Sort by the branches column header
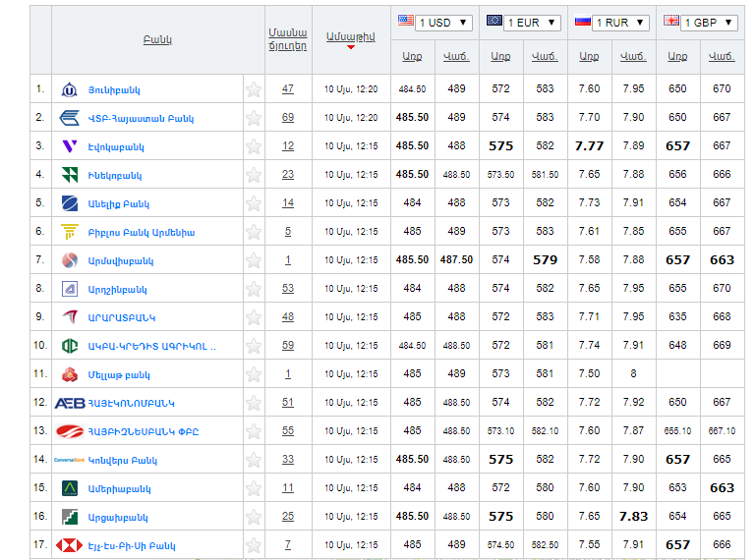Viewport: 755px width, 560px height. pyautogui.click(x=287, y=39)
